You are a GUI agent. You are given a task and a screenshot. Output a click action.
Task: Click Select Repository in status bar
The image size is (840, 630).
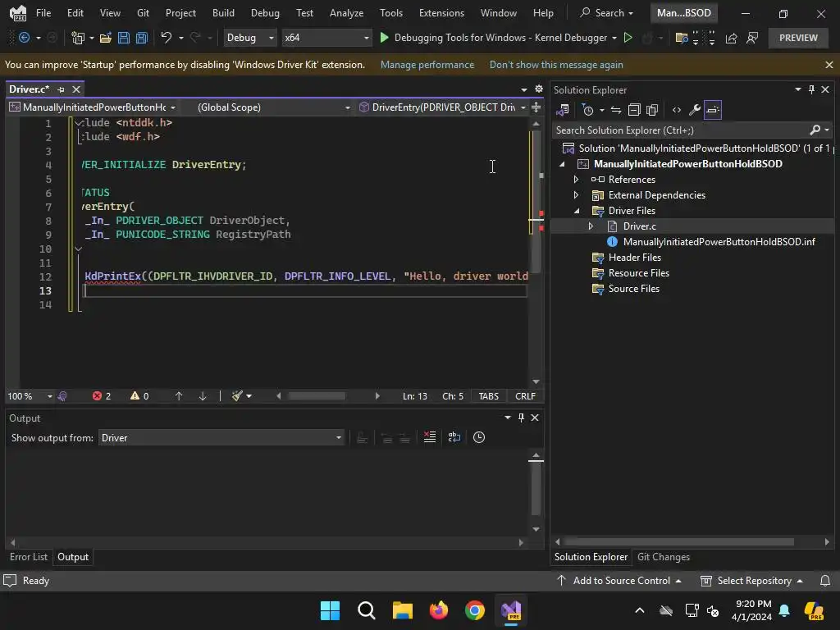(x=752, y=580)
